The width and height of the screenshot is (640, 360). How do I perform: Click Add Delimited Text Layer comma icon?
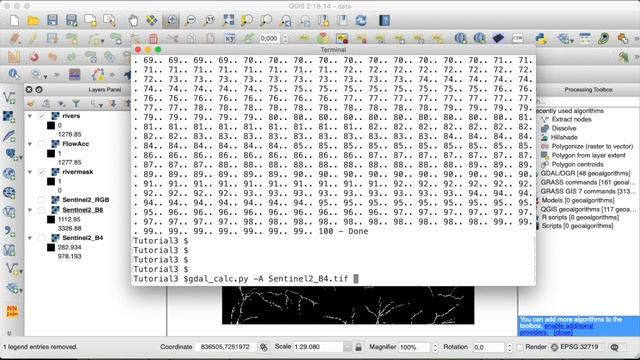click(x=9, y=231)
